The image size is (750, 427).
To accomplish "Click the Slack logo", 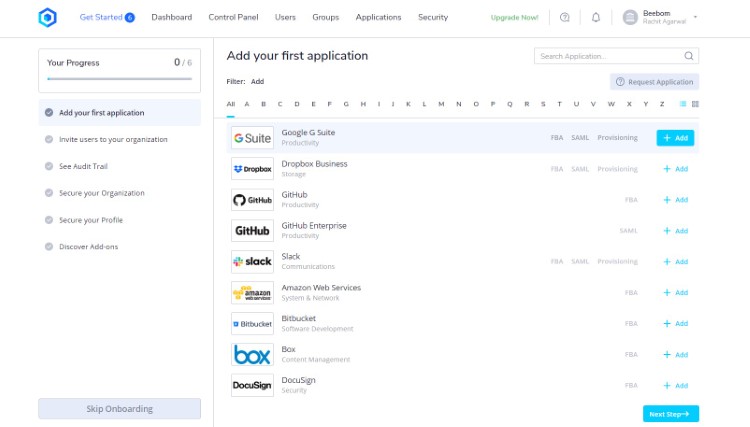I will click(252, 262).
